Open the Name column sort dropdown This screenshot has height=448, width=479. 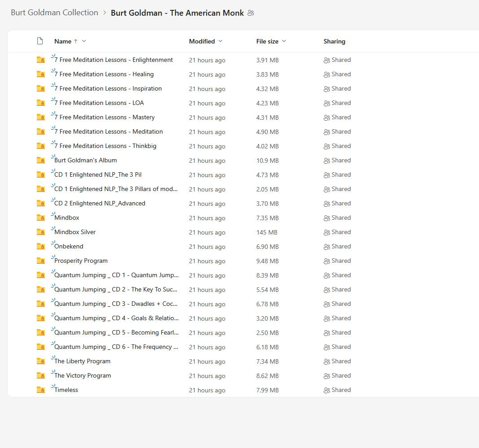[84, 41]
